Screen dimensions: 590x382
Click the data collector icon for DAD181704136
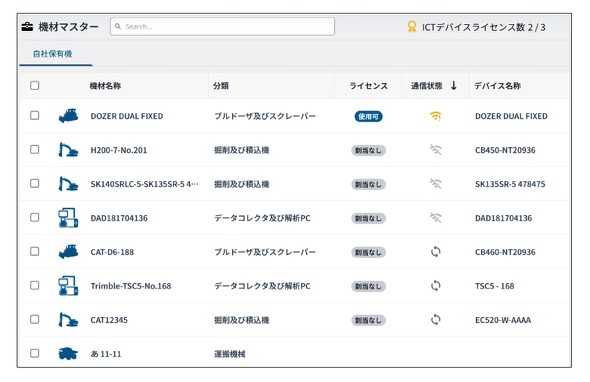[68, 218]
